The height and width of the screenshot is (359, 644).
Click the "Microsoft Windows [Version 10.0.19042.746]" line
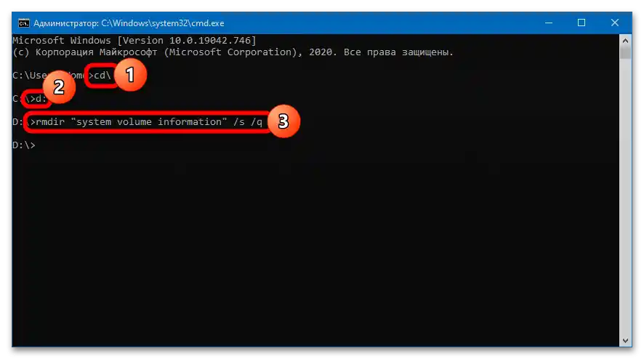pos(134,40)
